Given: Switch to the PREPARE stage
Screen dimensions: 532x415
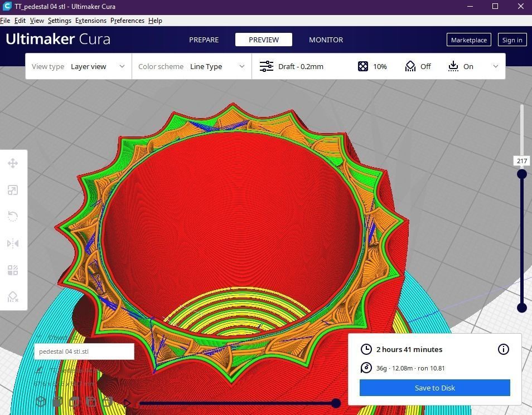Looking at the screenshot, I should point(204,40).
